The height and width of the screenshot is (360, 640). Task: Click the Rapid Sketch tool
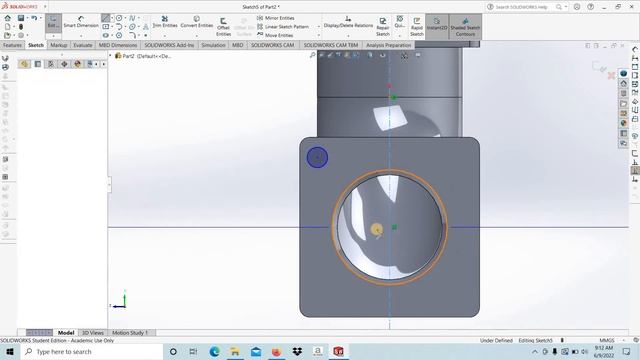[x=417, y=27]
